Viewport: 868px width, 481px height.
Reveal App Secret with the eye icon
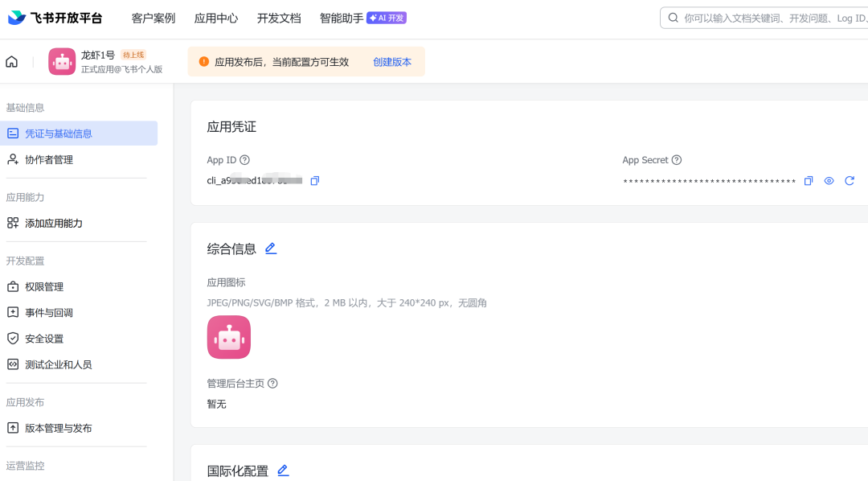829,181
